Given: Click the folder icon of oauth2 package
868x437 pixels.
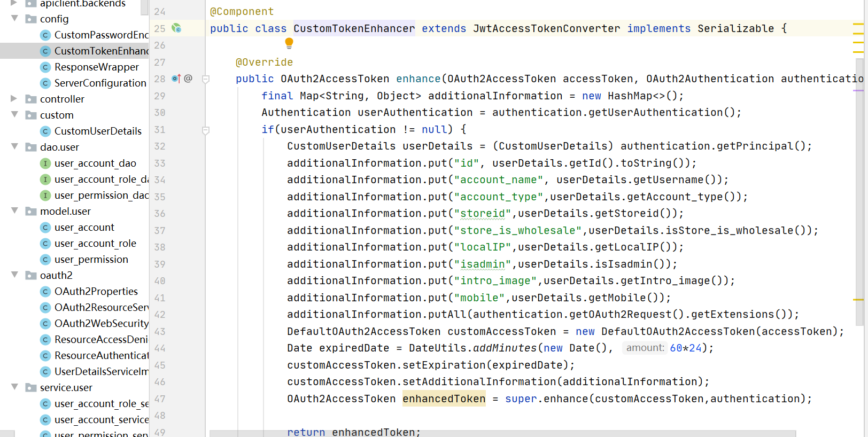Looking at the screenshot, I should click(x=31, y=275).
